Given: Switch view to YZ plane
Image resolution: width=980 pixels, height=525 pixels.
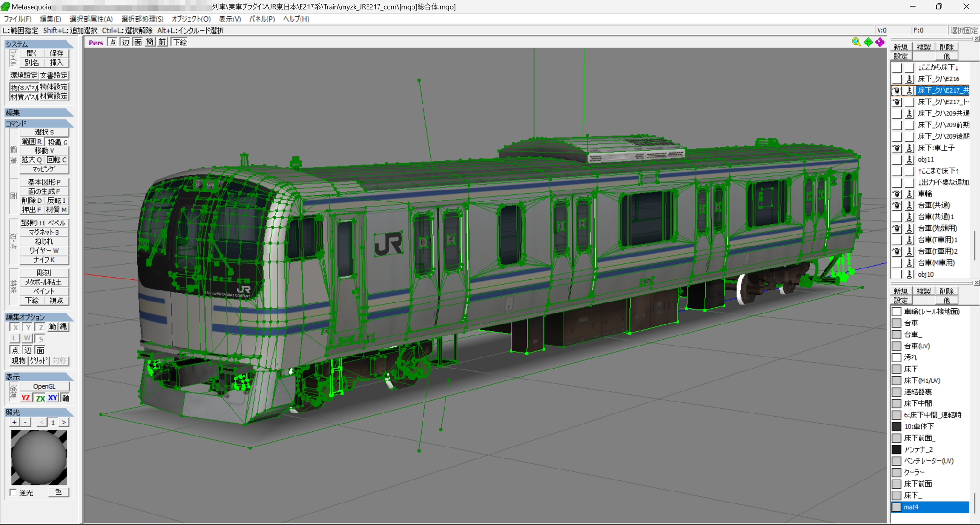Looking at the screenshot, I should tap(26, 398).
